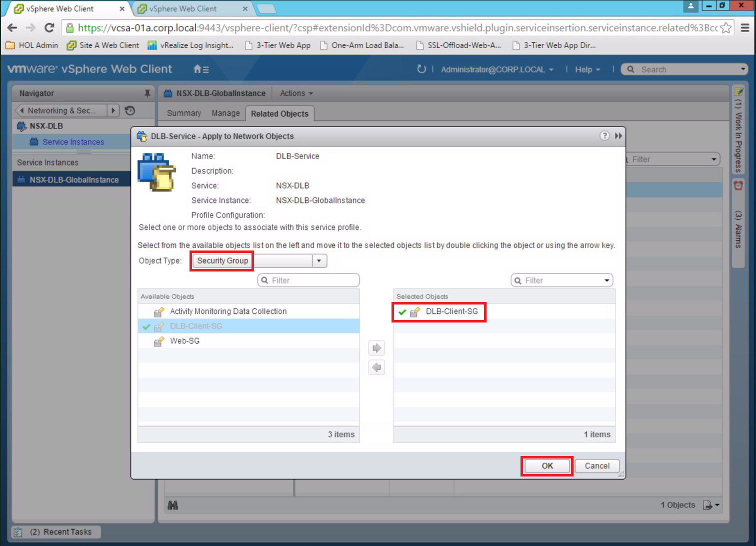Image resolution: width=756 pixels, height=546 pixels.
Task: Click the browser address bar URL
Action: tap(397, 28)
